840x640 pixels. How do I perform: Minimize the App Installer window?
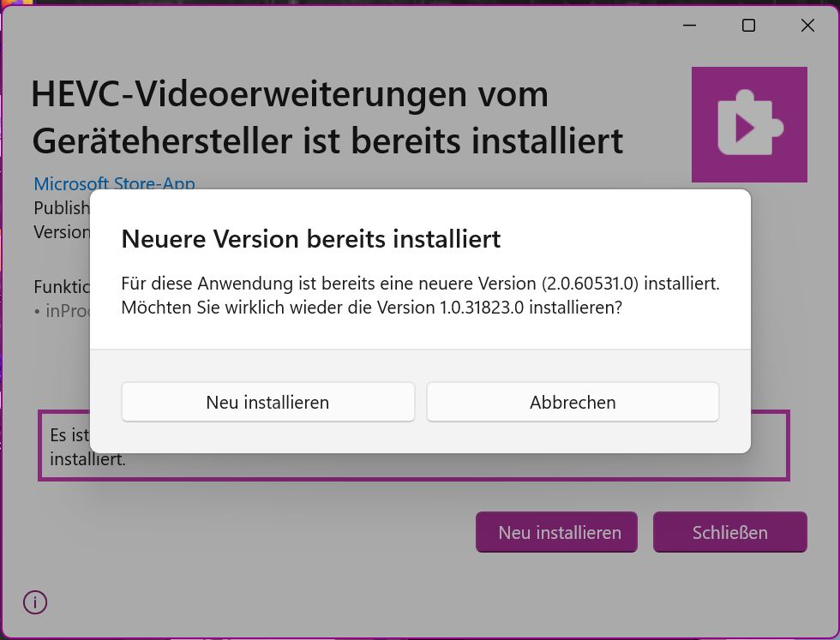689,25
